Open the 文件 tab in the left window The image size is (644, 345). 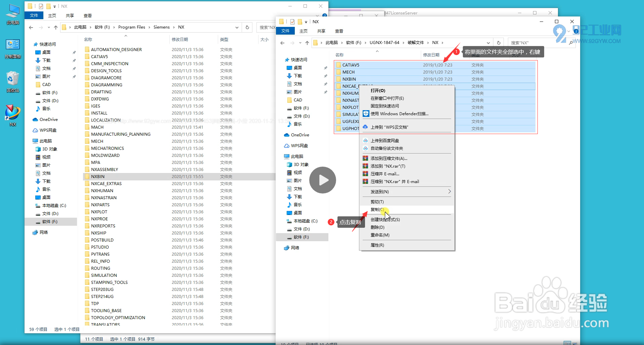coord(34,15)
